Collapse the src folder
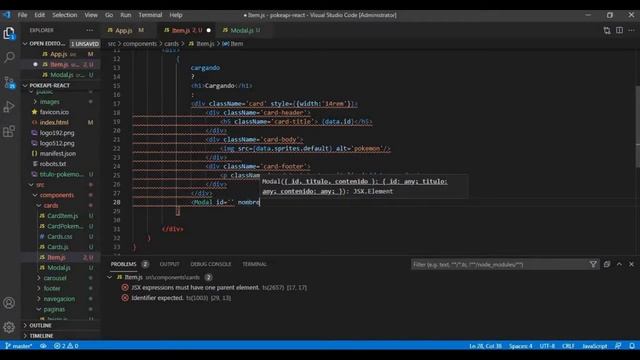This screenshot has width=640, height=360. click(x=40, y=184)
